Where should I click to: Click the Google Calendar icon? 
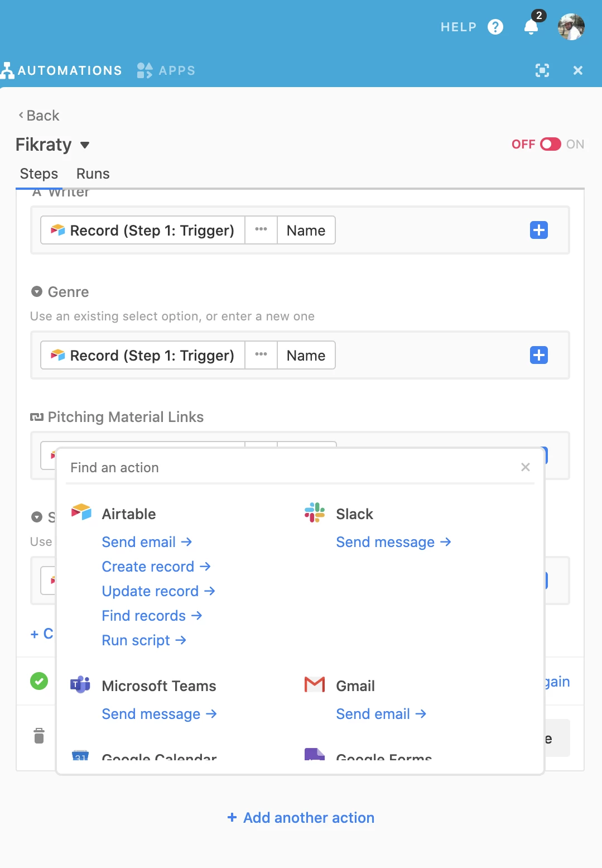(80, 755)
